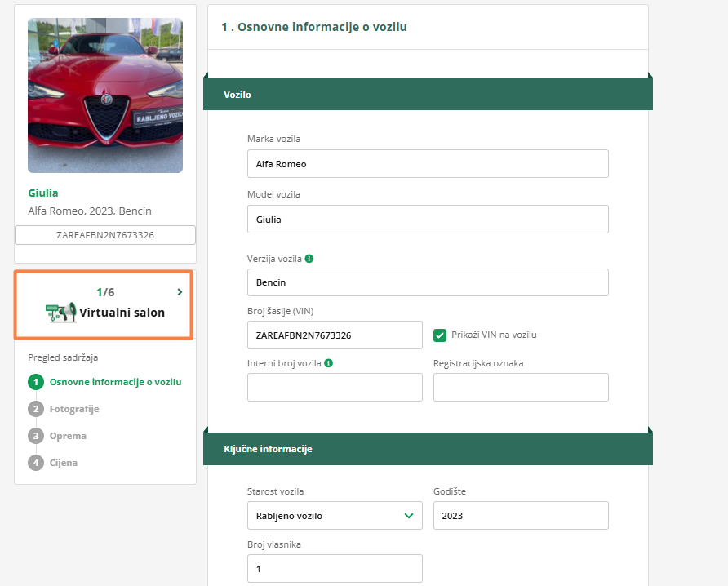Open the Starost vozila dropdown
The height and width of the screenshot is (586, 728).
pyautogui.click(x=335, y=516)
